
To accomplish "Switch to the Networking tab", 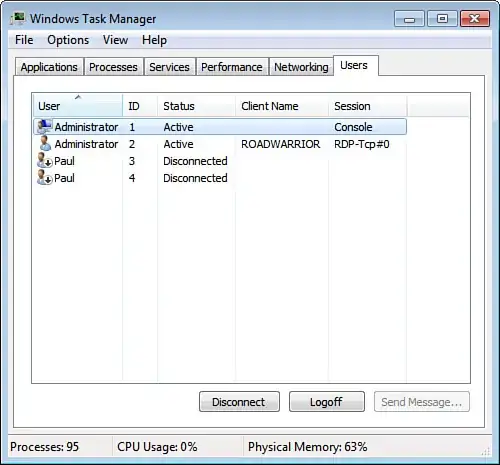I will coord(301,67).
